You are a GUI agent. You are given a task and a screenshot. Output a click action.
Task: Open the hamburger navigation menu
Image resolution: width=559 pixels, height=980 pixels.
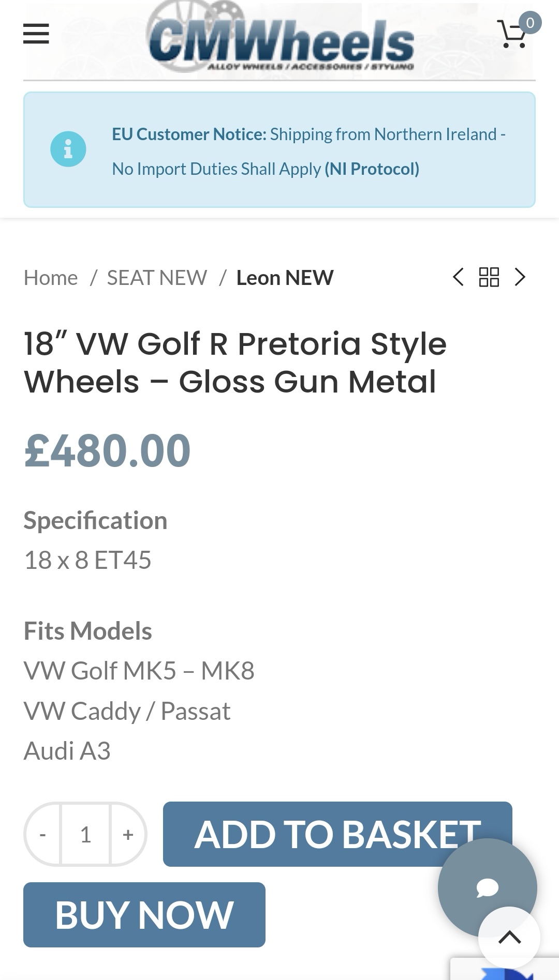tap(36, 34)
